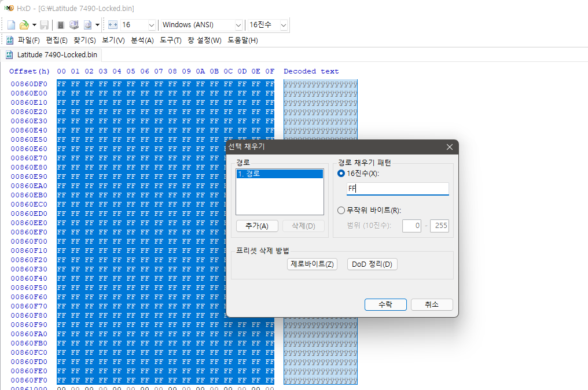Open the 보기(V) menu
The image size is (588, 390).
pos(113,41)
